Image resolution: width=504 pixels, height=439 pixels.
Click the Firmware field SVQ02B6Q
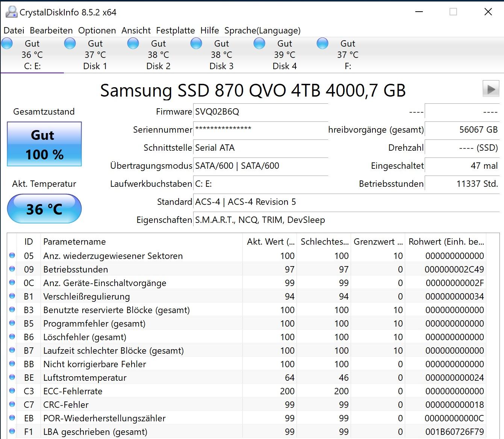click(260, 112)
